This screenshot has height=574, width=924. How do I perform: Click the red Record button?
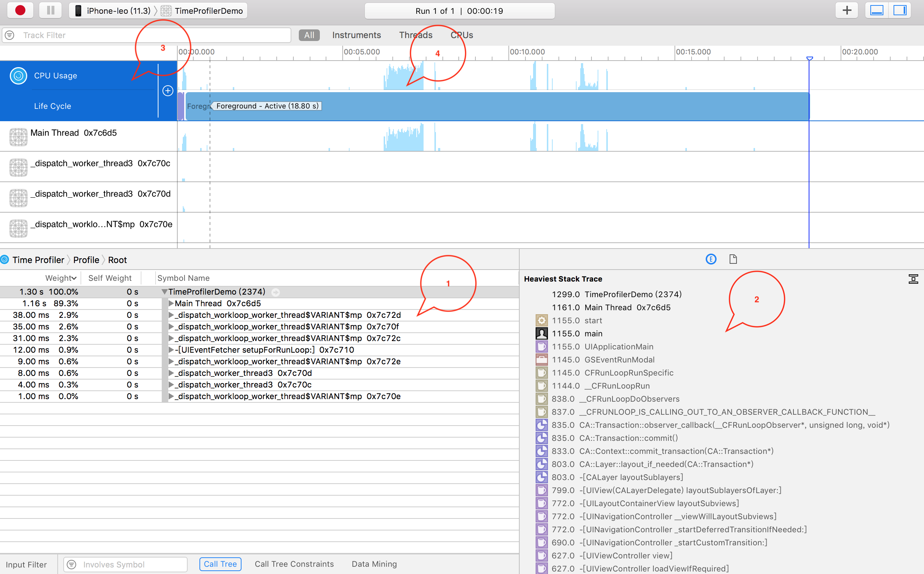(20, 11)
